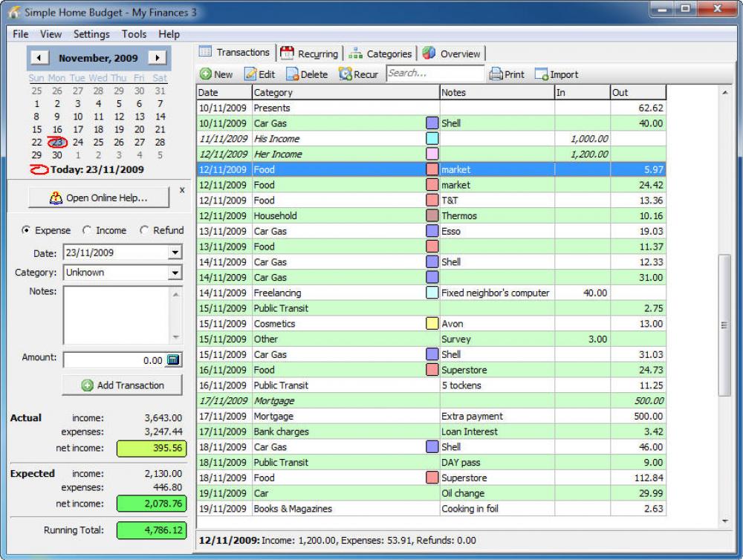
Task: Click inside the Search field
Action: (434, 74)
